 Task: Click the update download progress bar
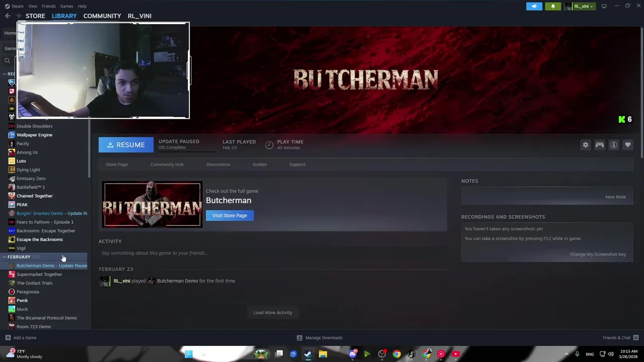click(187, 151)
